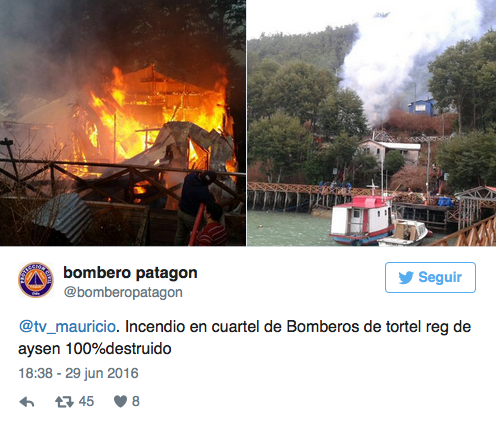
Task: Click the @bomberopatagon handle
Action: click(x=123, y=292)
